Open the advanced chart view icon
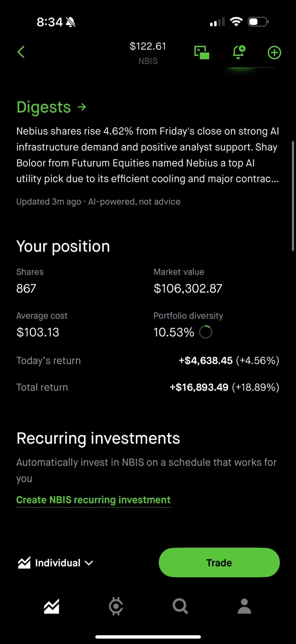The image size is (296, 644). 202,53
